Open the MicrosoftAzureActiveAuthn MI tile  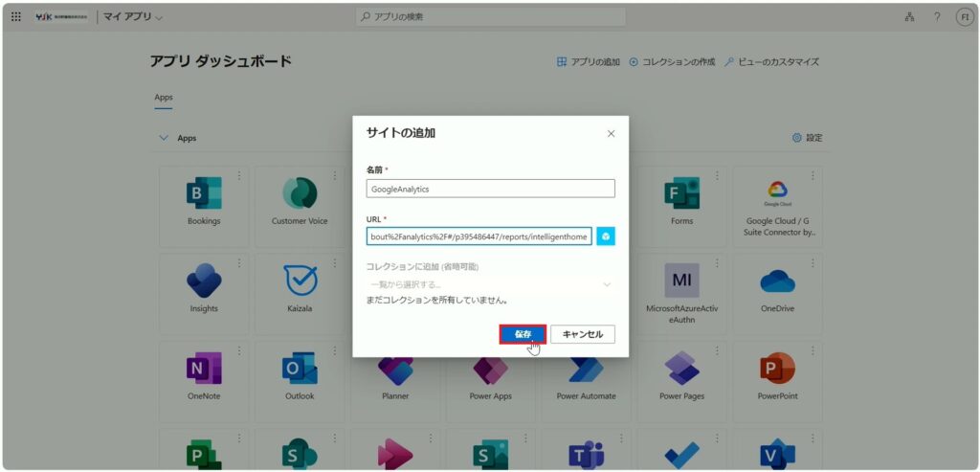(x=681, y=281)
